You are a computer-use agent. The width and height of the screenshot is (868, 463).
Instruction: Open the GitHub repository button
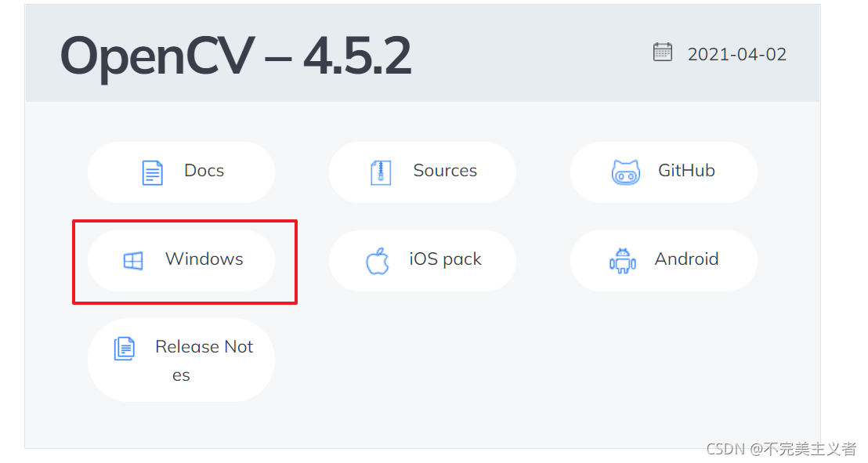click(664, 172)
